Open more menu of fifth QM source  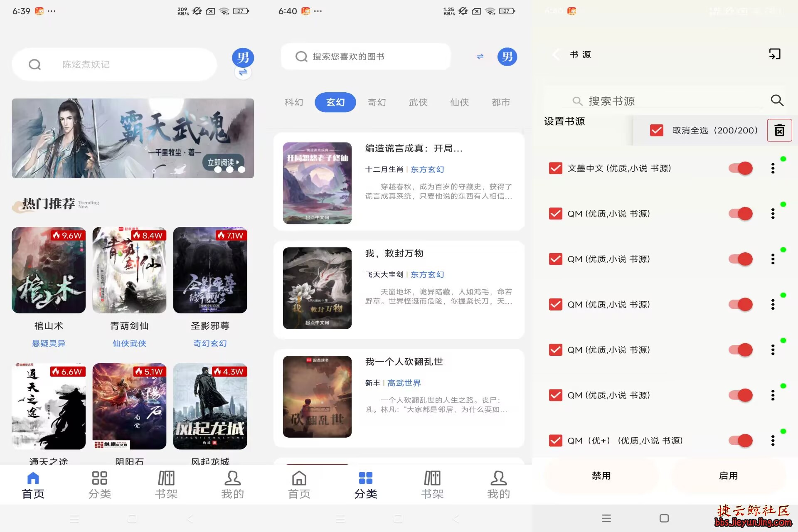coord(773,395)
